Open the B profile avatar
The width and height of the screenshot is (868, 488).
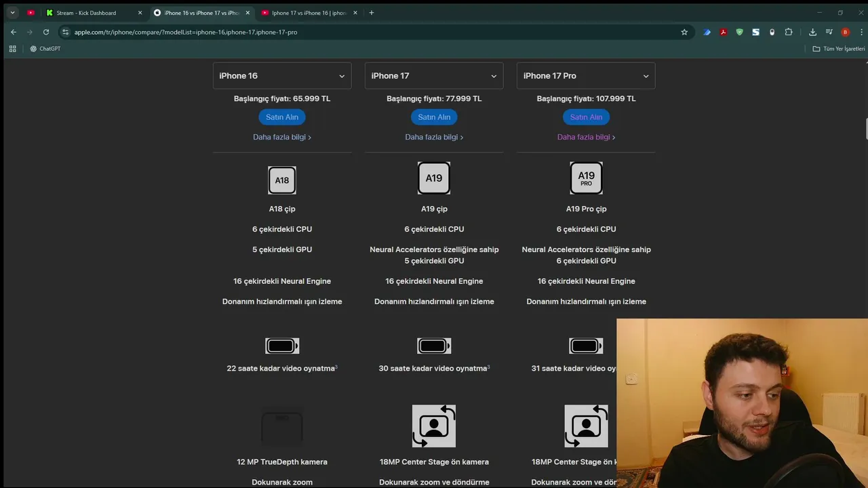845,32
